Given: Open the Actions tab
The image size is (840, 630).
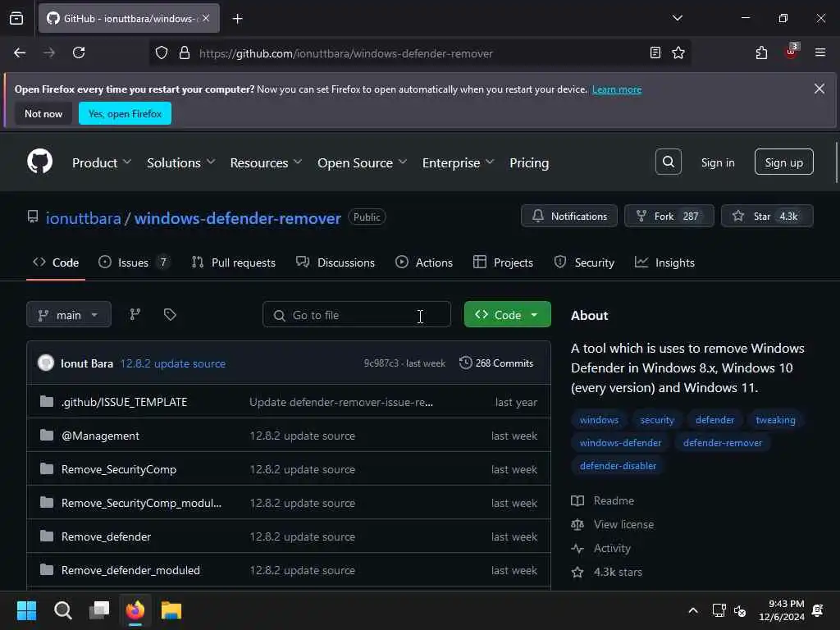Looking at the screenshot, I should point(424,262).
